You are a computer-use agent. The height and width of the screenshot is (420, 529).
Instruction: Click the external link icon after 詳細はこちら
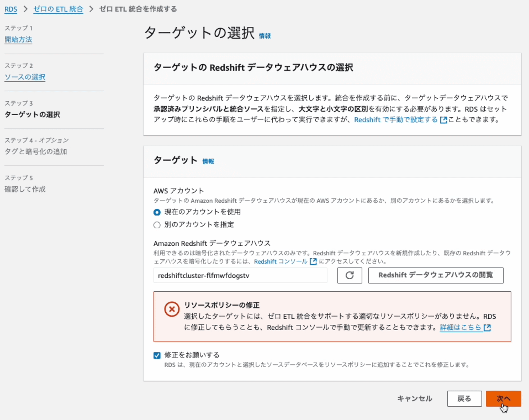(x=487, y=328)
